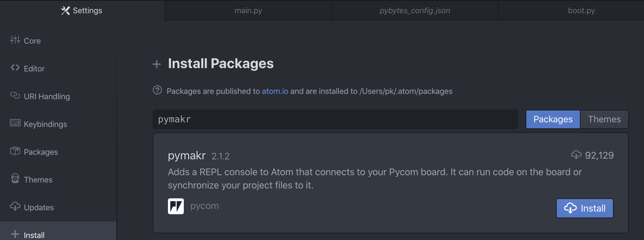Focus the package search field
Image resolution: width=644 pixels, height=240 pixels.
335,119
